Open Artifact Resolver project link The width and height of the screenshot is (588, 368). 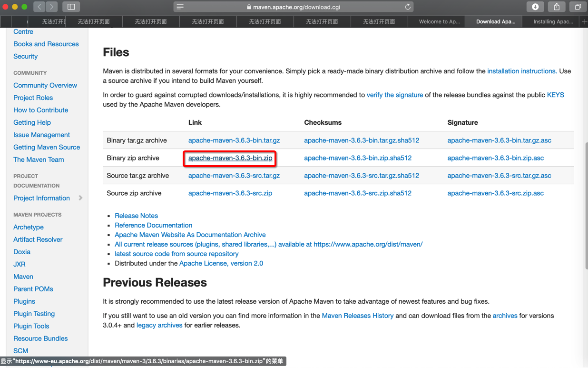click(38, 239)
